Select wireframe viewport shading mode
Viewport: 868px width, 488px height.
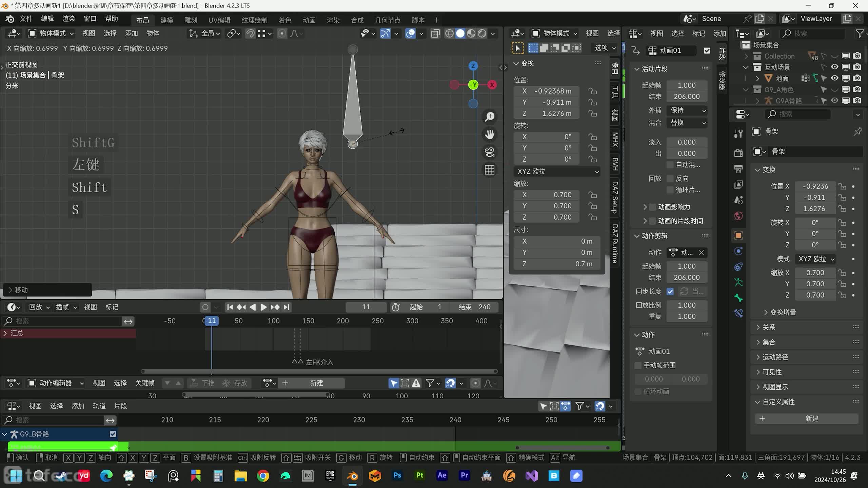(x=449, y=33)
